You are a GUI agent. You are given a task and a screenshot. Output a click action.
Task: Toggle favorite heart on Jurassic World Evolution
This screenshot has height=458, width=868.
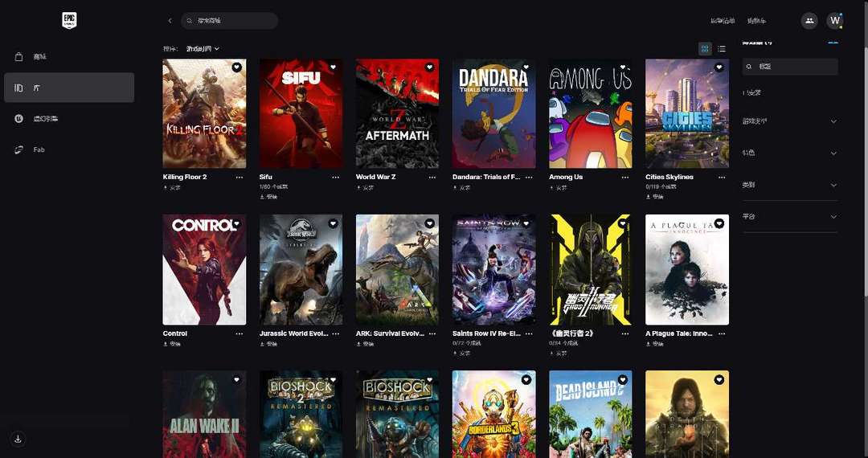pyautogui.click(x=334, y=223)
